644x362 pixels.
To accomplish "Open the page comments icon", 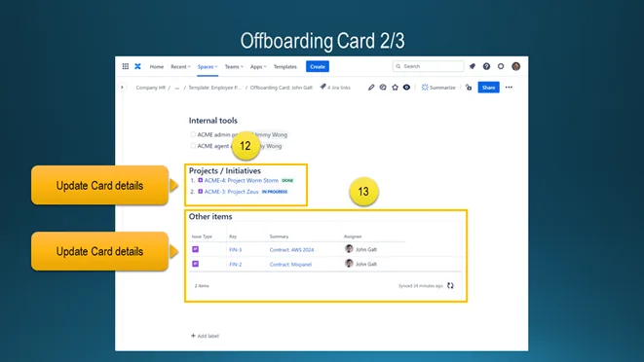I will point(383,88).
